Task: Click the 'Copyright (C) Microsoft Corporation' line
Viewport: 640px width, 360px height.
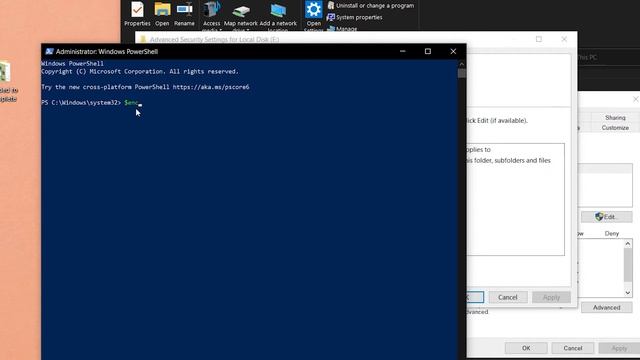Action: click(x=140, y=71)
